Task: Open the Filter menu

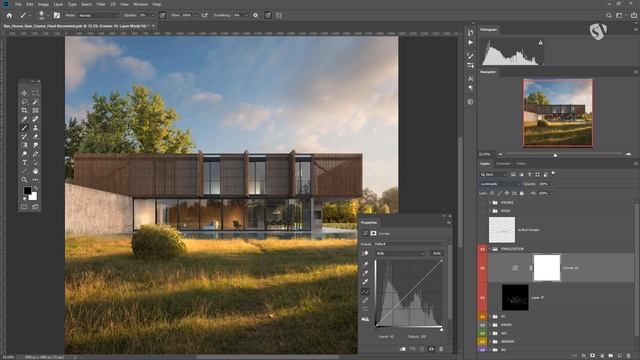Action: 101,4
